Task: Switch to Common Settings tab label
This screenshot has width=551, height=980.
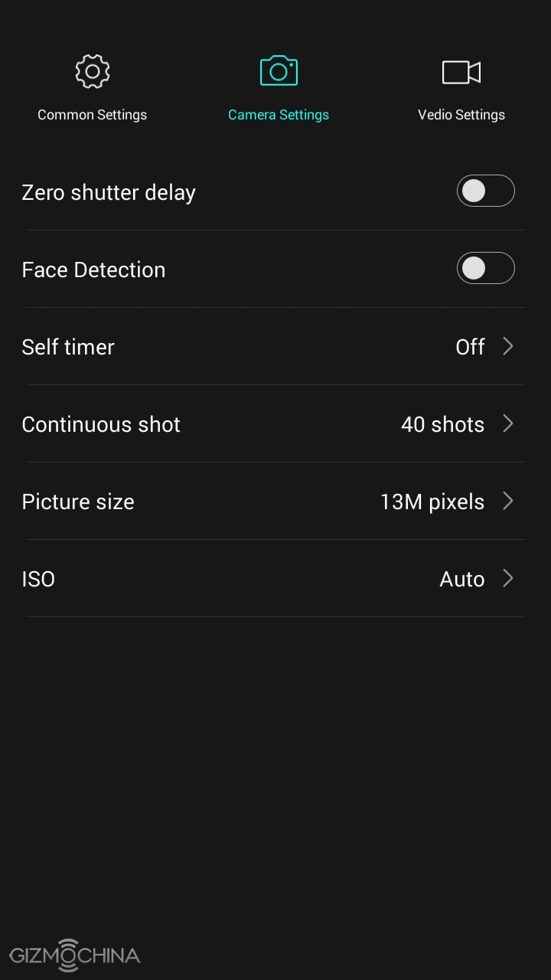Action: [x=93, y=115]
